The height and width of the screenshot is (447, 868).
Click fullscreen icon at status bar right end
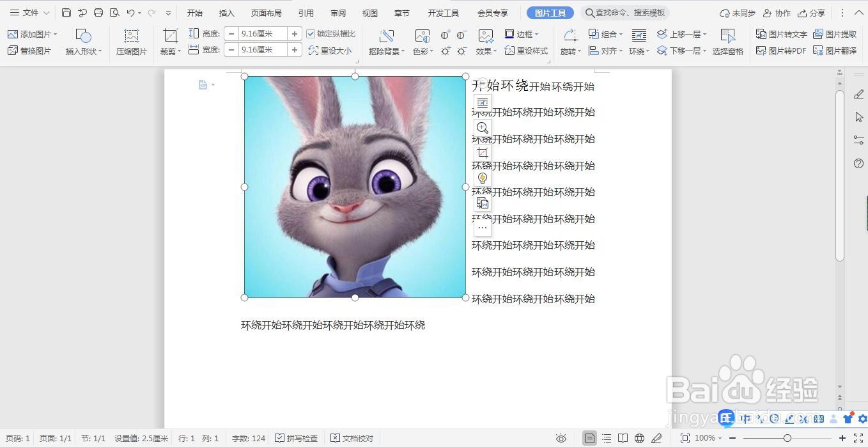tap(858, 438)
